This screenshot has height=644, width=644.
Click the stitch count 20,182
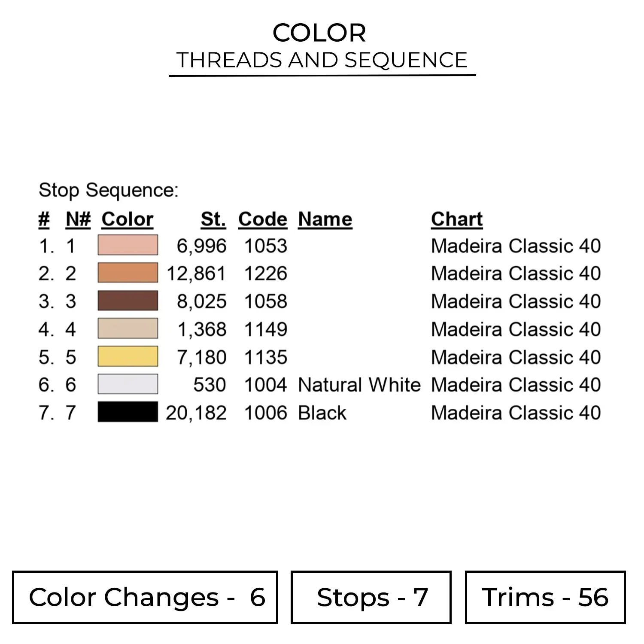point(196,413)
